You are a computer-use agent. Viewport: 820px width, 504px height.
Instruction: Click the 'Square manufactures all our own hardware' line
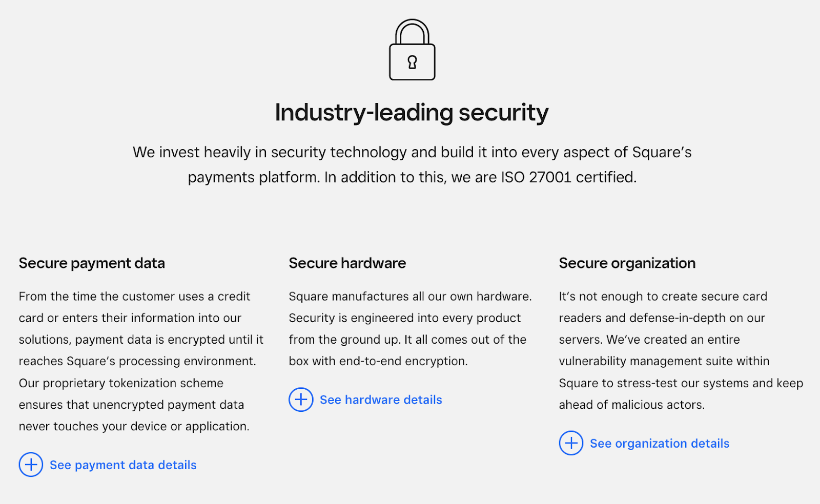pos(410,297)
